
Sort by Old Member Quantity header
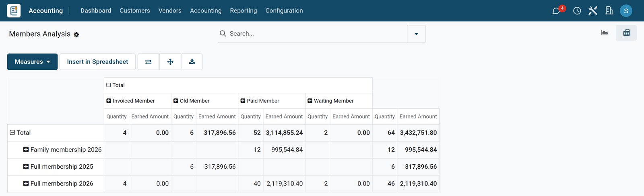pyautogui.click(x=184, y=116)
